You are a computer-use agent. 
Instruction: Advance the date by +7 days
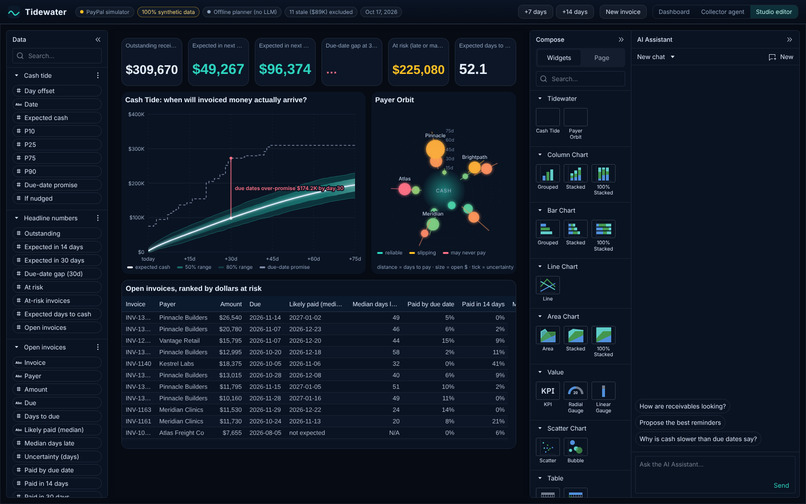536,12
